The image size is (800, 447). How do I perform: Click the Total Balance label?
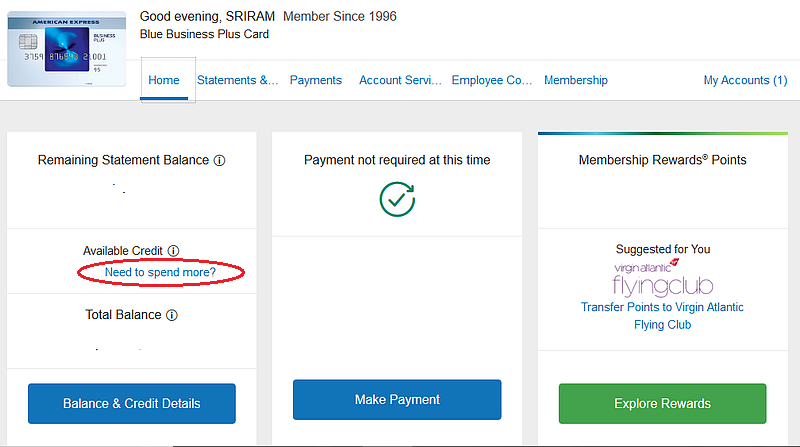click(x=123, y=315)
